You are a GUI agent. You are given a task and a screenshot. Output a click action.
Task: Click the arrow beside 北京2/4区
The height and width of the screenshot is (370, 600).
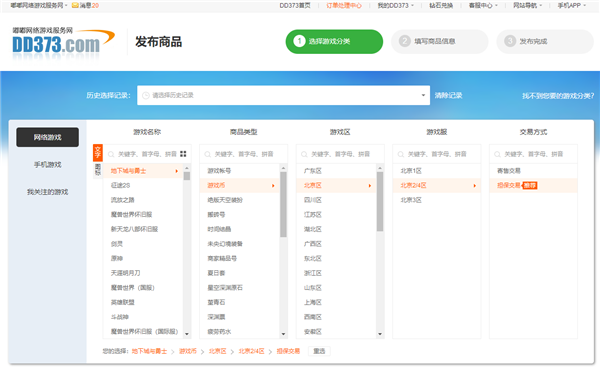tap(474, 186)
